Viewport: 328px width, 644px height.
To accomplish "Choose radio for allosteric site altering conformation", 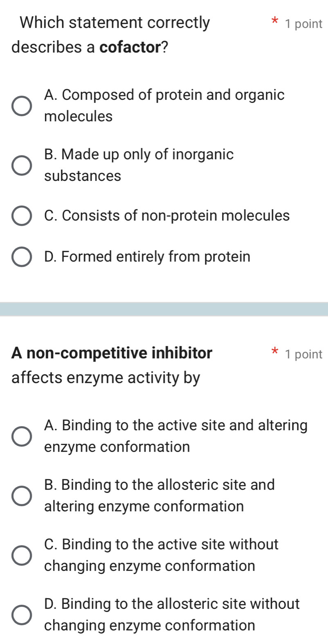I will [x=21, y=495].
